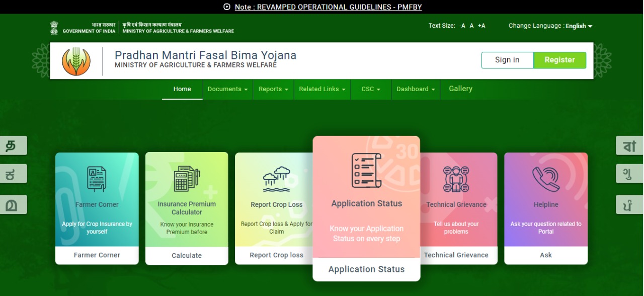Click 'Report Crop loss & Apply for Claim' text

pos(277,228)
